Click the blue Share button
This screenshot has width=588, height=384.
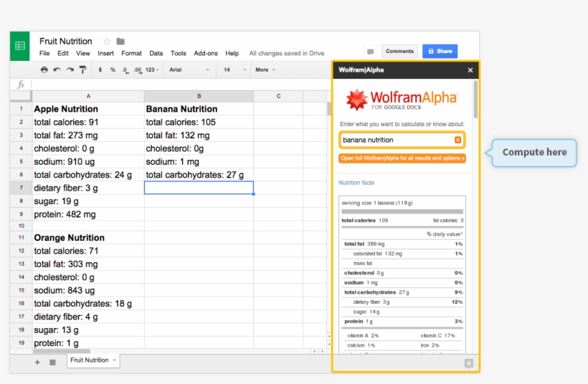point(440,52)
